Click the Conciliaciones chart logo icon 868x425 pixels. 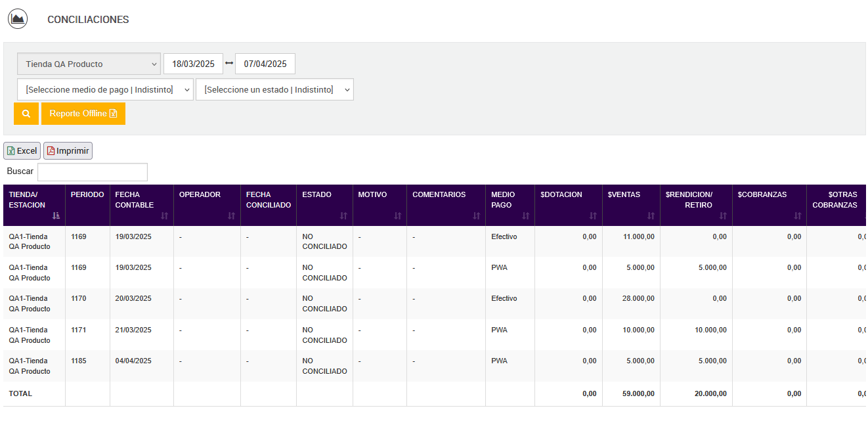click(x=18, y=19)
